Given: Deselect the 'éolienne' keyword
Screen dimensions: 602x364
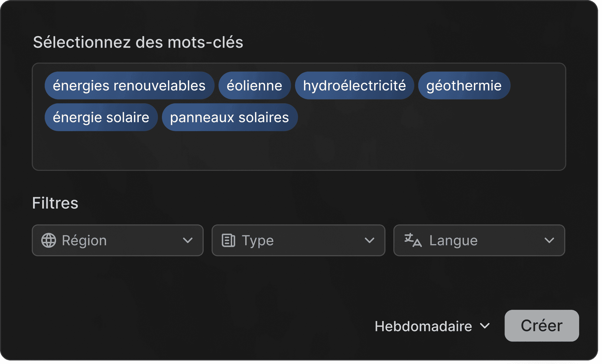Looking at the screenshot, I should click(254, 85).
